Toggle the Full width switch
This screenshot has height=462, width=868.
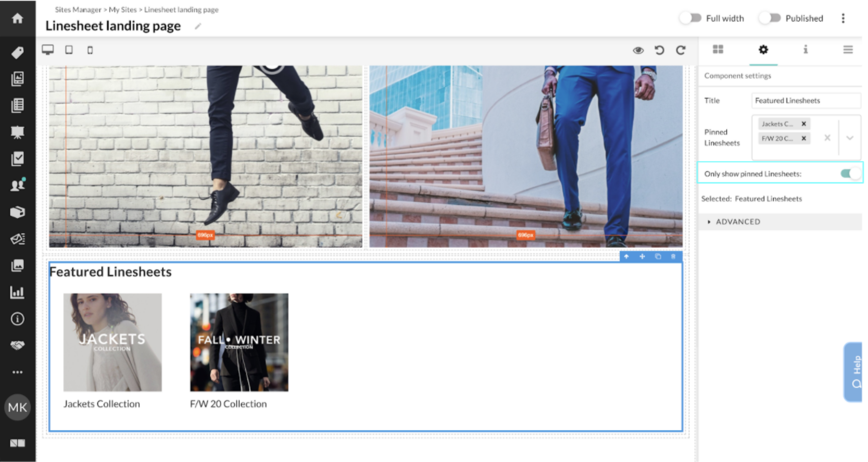(691, 18)
